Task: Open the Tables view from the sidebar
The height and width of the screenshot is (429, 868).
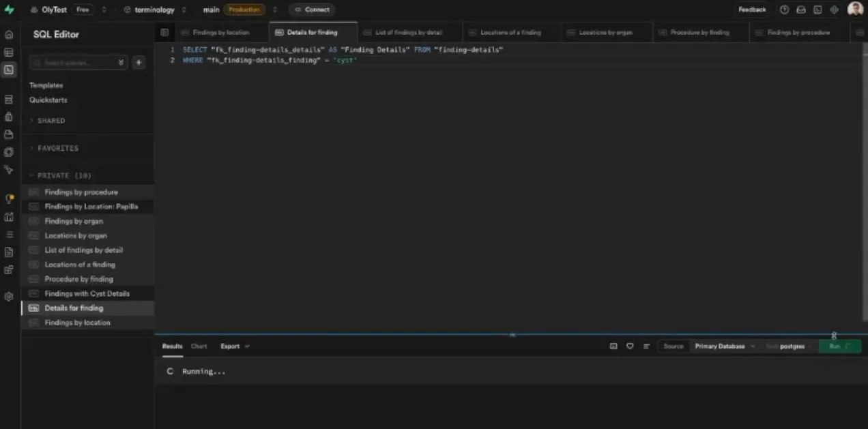Action: click(x=9, y=51)
